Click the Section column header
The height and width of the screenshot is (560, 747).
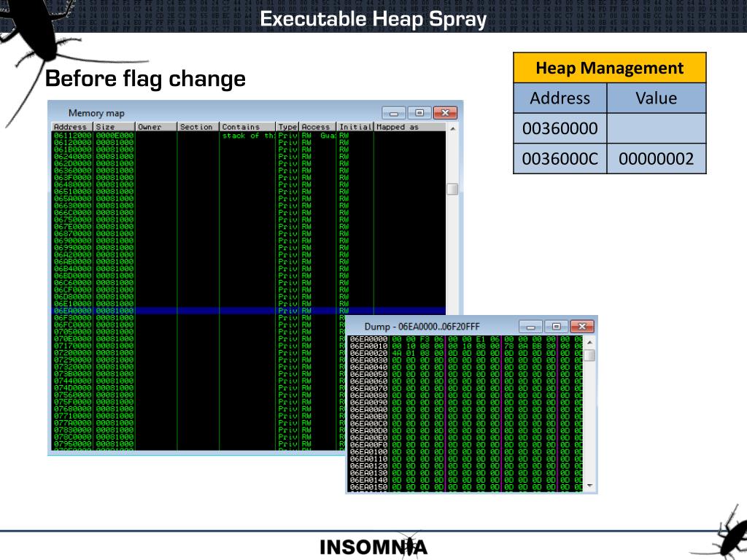point(198,127)
